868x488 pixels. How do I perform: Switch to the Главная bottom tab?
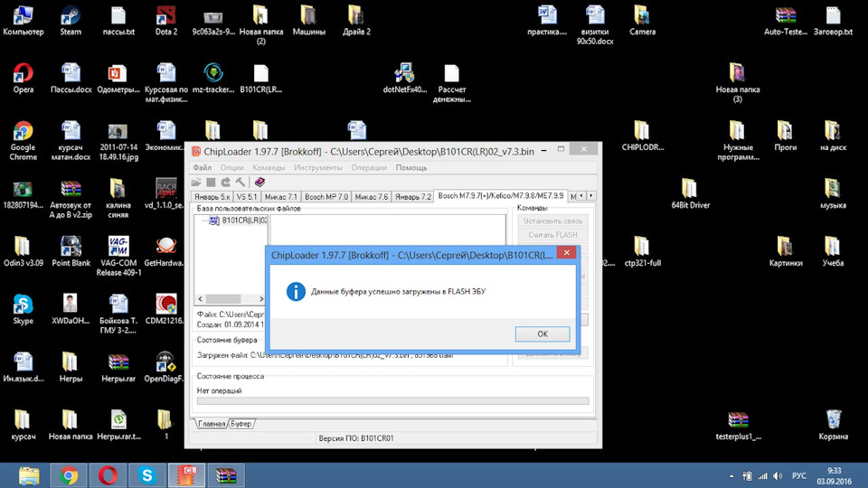point(211,424)
